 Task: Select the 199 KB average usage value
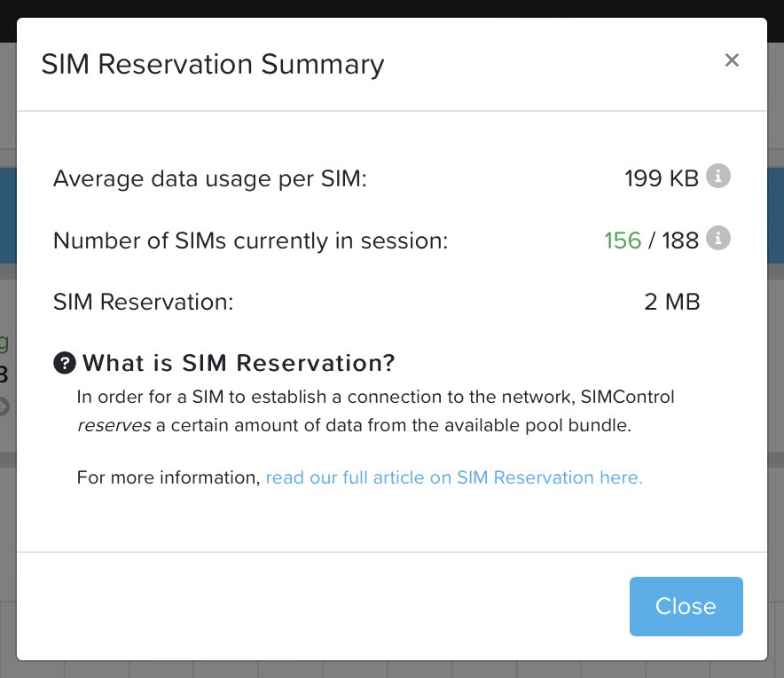[662, 178]
